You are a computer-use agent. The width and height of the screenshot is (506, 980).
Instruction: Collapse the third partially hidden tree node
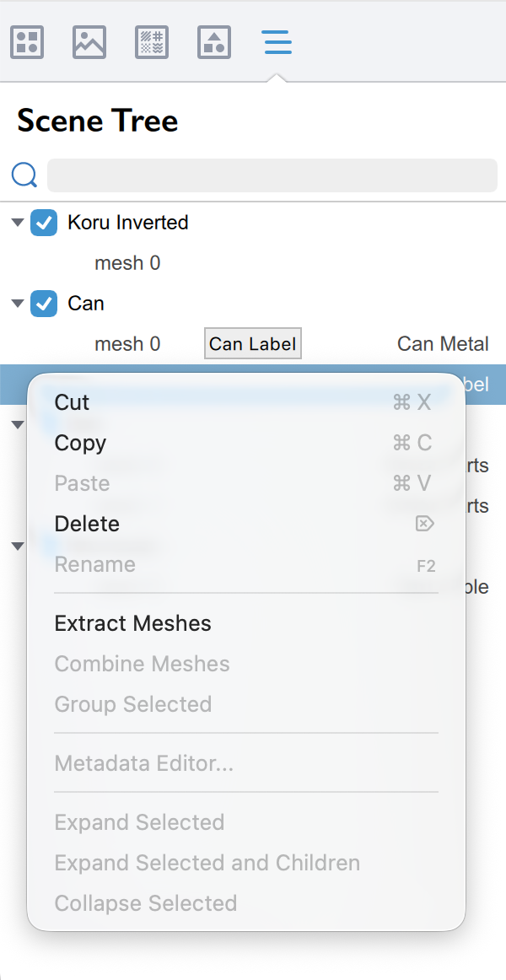18,425
